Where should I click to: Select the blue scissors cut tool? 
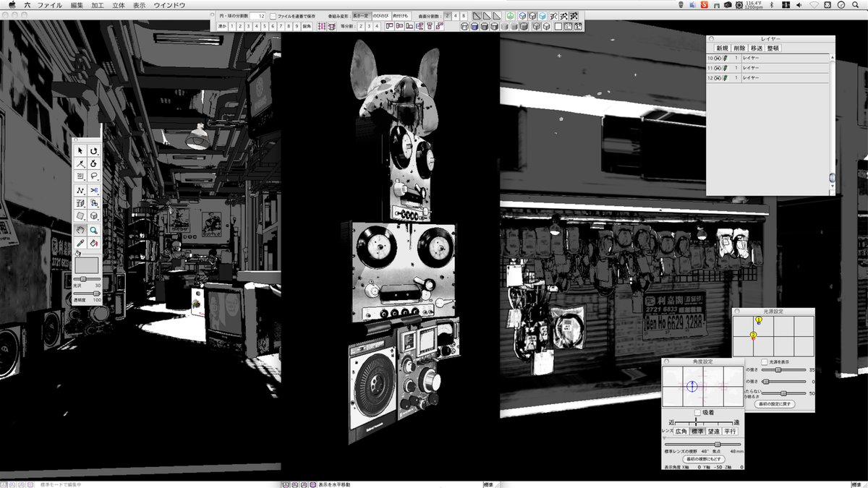(93, 191)
